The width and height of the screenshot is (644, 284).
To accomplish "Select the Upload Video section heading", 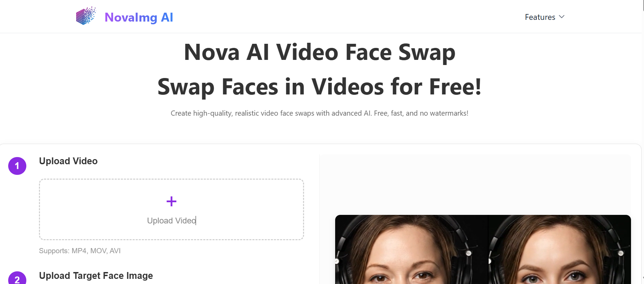I will (68, 161).
